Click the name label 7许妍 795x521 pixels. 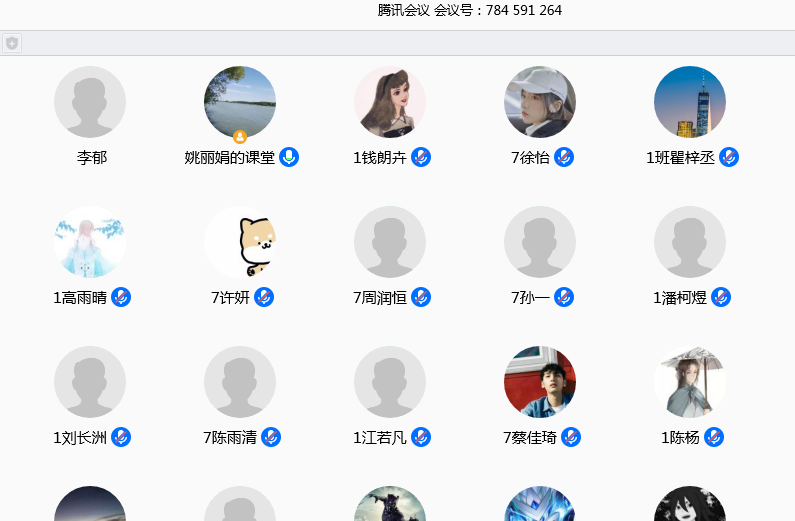click(x=231, y=297)
